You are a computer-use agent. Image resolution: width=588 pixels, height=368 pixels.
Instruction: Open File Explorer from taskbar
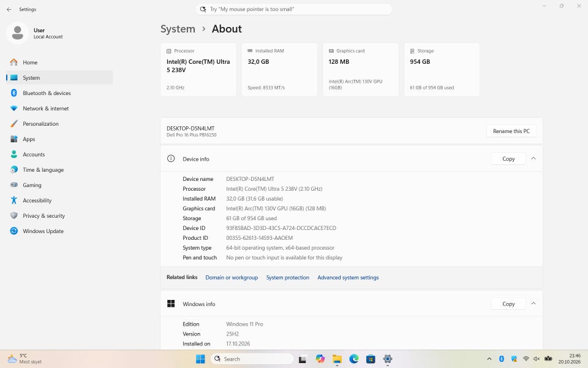point(337,359)
